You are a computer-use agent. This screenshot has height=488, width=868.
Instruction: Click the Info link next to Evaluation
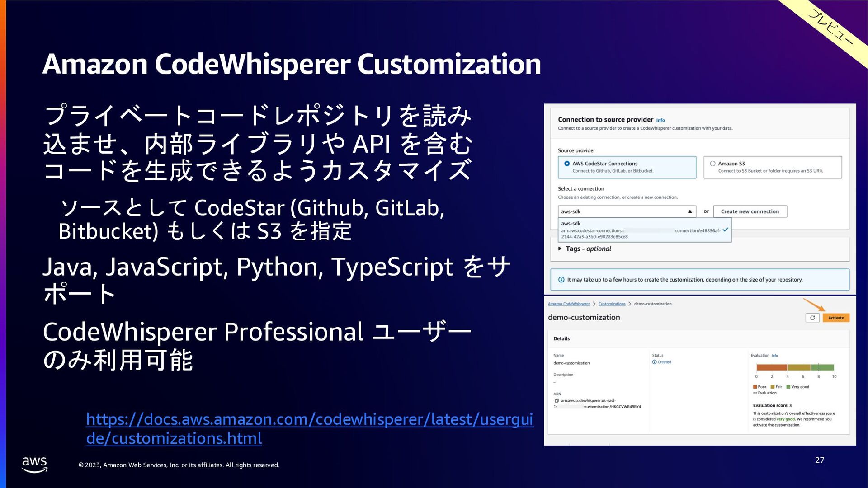pyautogui.click(x=774, y=356)
